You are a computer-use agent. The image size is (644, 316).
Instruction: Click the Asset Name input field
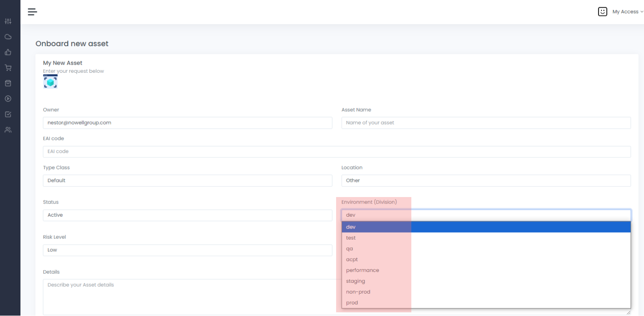coord(486,123)
